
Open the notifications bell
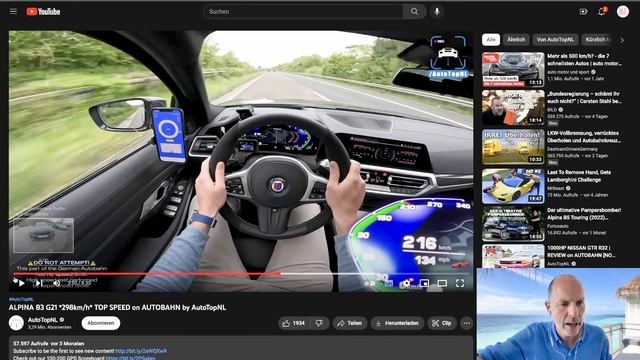pyautogui.click(x=602, y=11)
